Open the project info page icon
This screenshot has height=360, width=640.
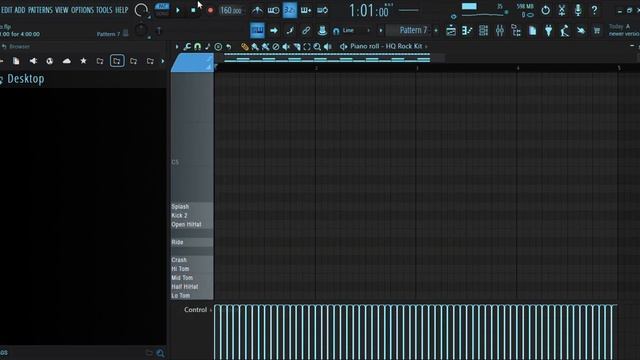[532, 30]
